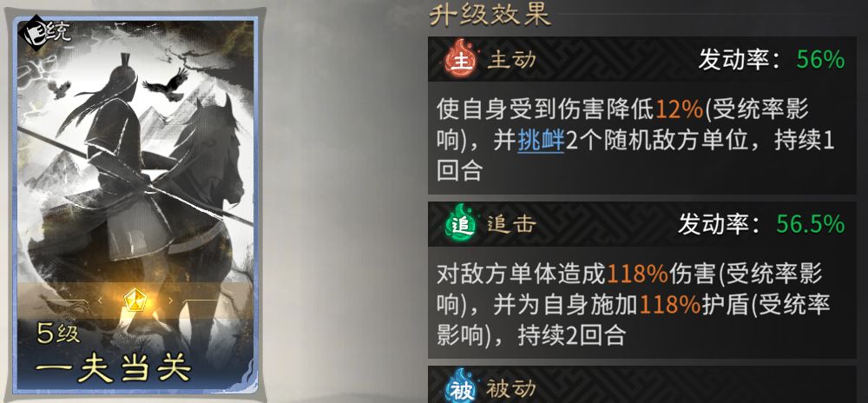Click the orange 118% damage value

[638, 274]
